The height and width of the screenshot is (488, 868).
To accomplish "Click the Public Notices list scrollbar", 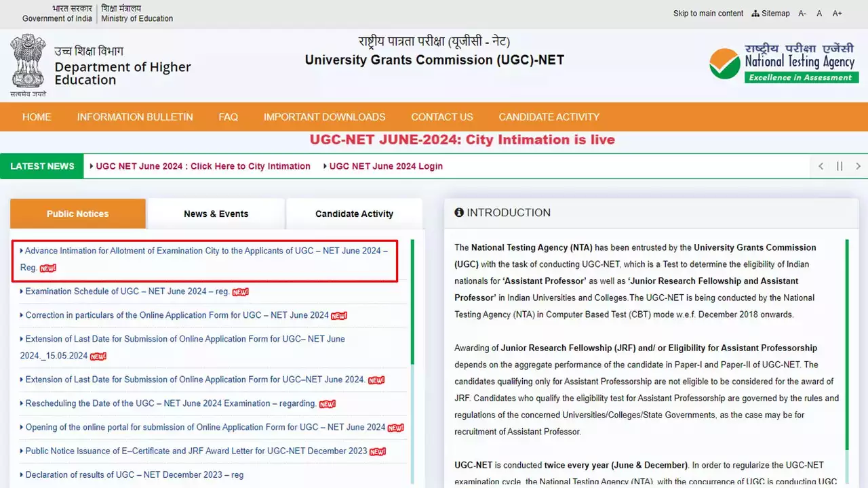I will coord(412,363).
